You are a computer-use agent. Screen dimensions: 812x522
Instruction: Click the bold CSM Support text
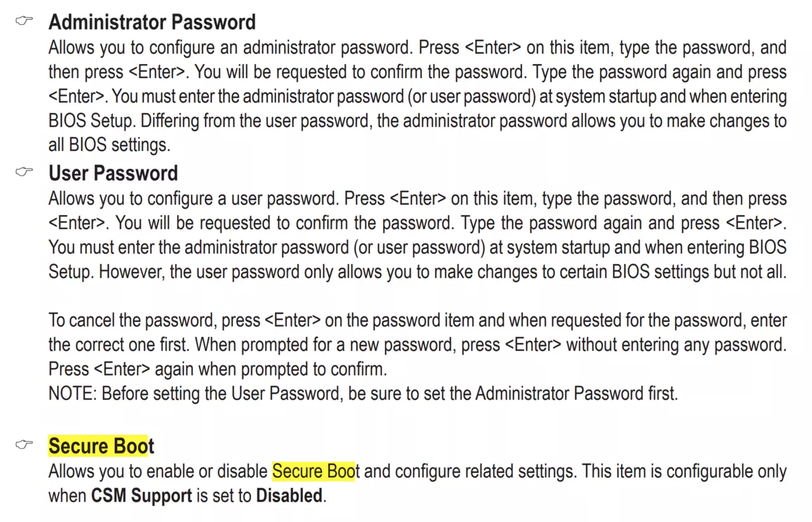[x=141, y=495]
